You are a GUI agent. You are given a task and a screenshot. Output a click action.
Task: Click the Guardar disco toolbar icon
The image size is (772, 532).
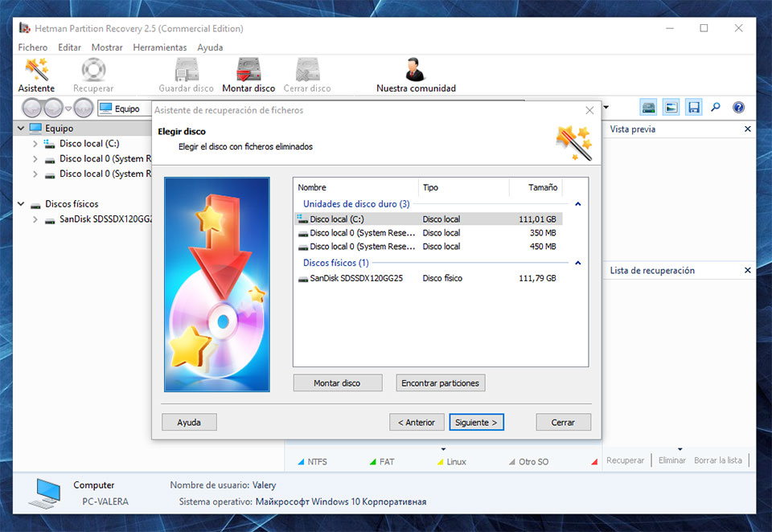186,76
